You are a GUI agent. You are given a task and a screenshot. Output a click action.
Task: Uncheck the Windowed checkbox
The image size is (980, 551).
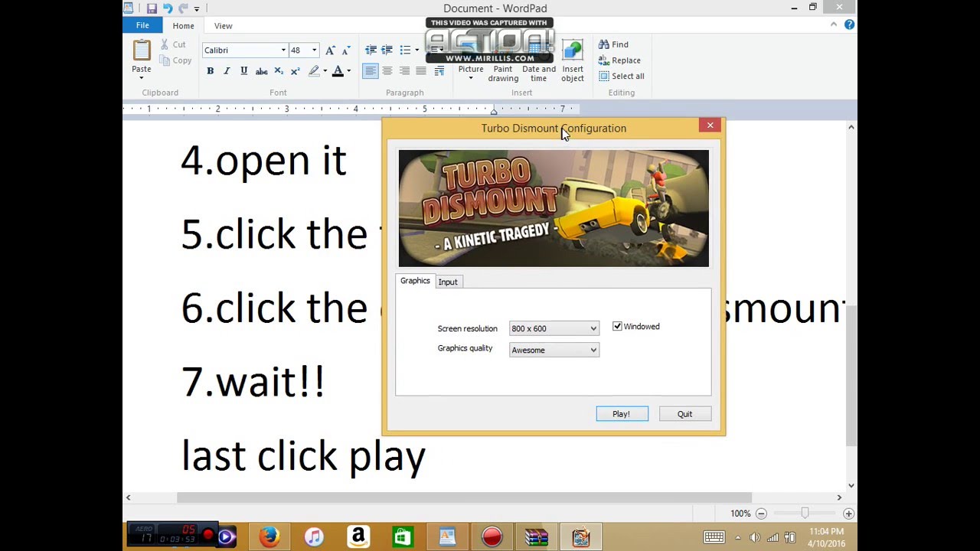click(617, 326)
